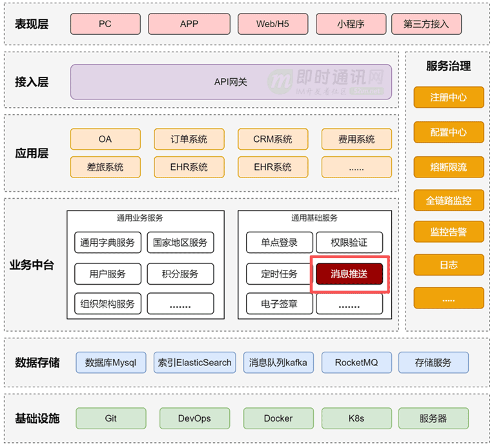Select the OA application box
Viewport: 494px width, 448px height.
point(105,139)
